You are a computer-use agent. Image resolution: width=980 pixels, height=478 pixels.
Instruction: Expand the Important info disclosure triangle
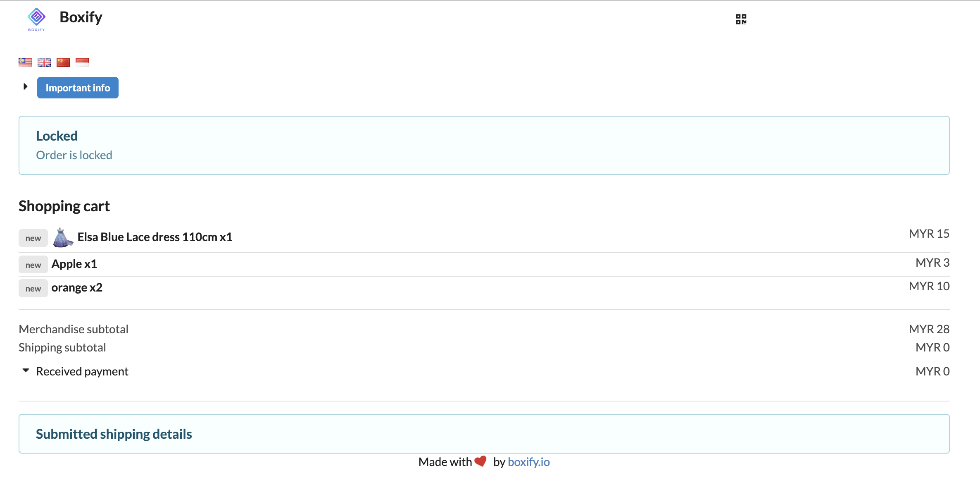pos(25,87)
